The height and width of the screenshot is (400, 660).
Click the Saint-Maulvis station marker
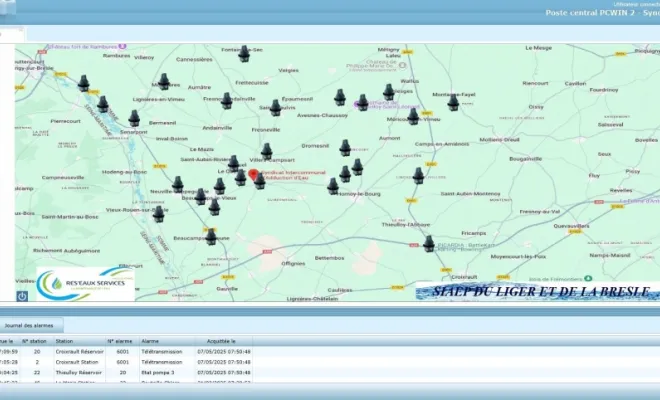coord(275,108)
